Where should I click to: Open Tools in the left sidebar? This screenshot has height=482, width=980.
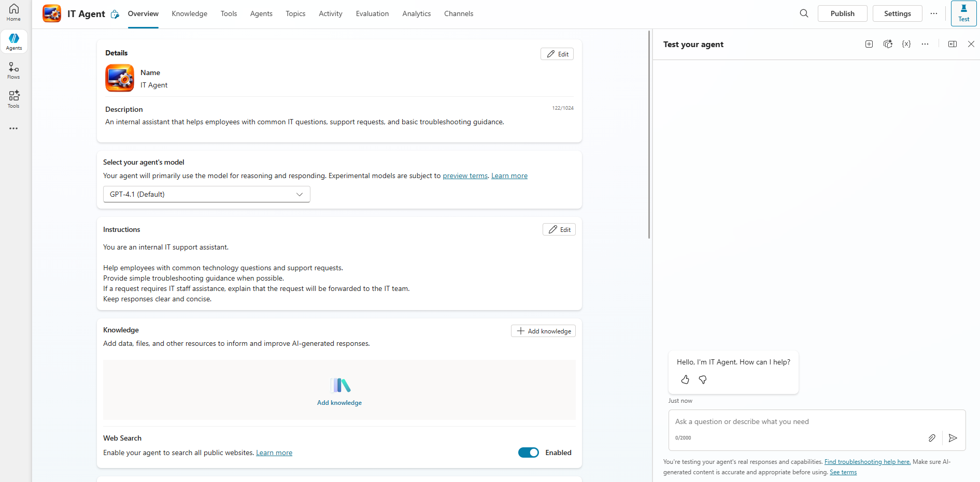[13, 99]
